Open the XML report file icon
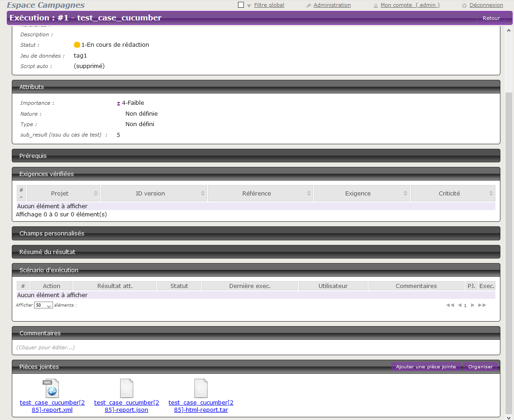Screen dimensions: 514x420 pos(51,389)
